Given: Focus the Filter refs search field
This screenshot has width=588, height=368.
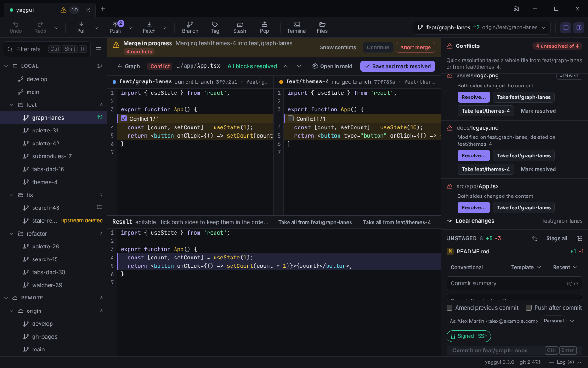Looking at the screenshot, I should [x=46, y=49].
